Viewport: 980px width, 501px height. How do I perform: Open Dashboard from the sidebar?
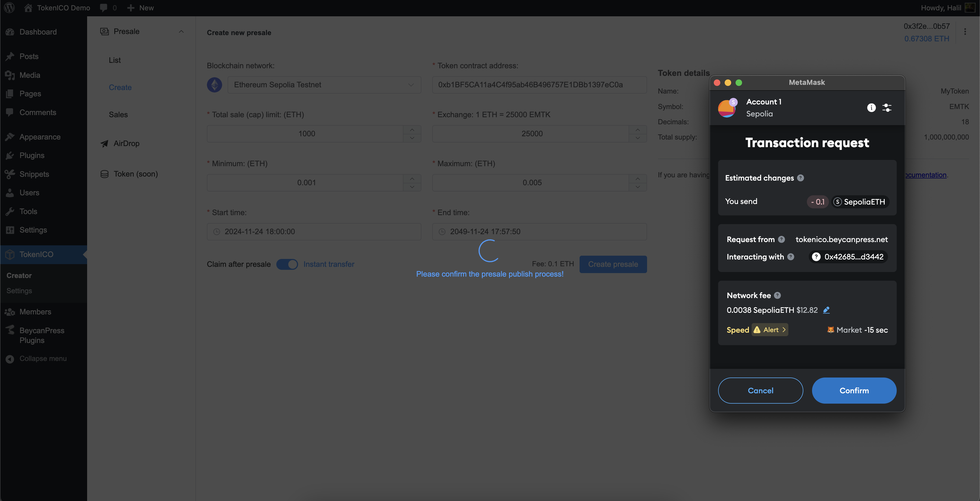click(x=38, y=32)
